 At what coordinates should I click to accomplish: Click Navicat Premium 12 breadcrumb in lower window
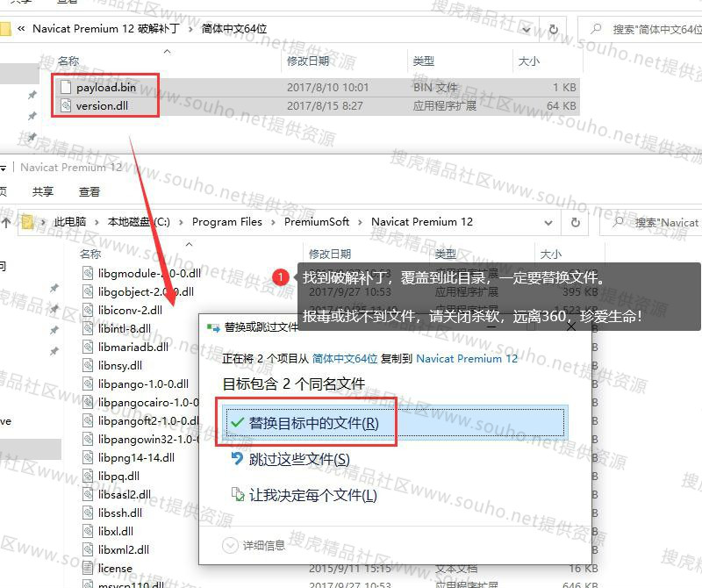[422, 222]
